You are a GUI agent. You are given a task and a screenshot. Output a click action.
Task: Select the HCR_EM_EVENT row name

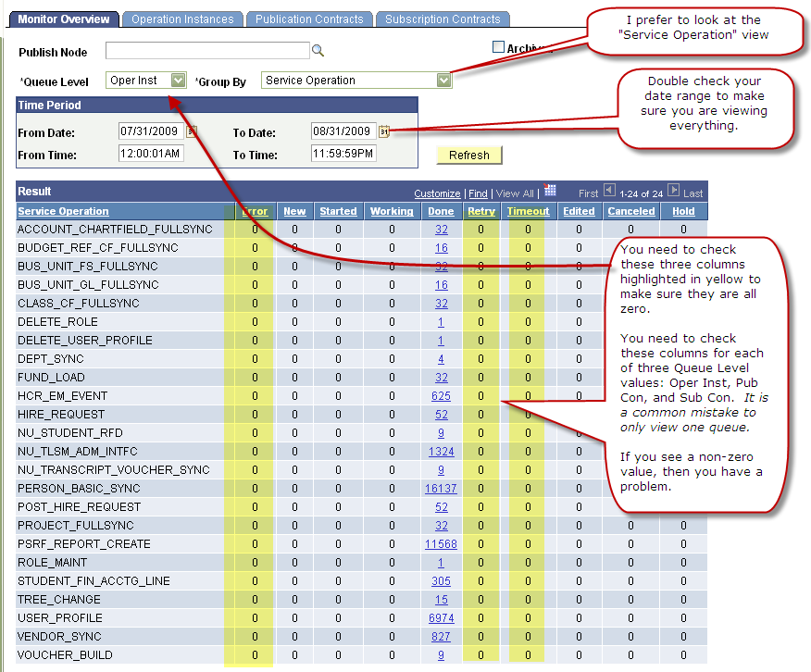[x=63, y=396]
